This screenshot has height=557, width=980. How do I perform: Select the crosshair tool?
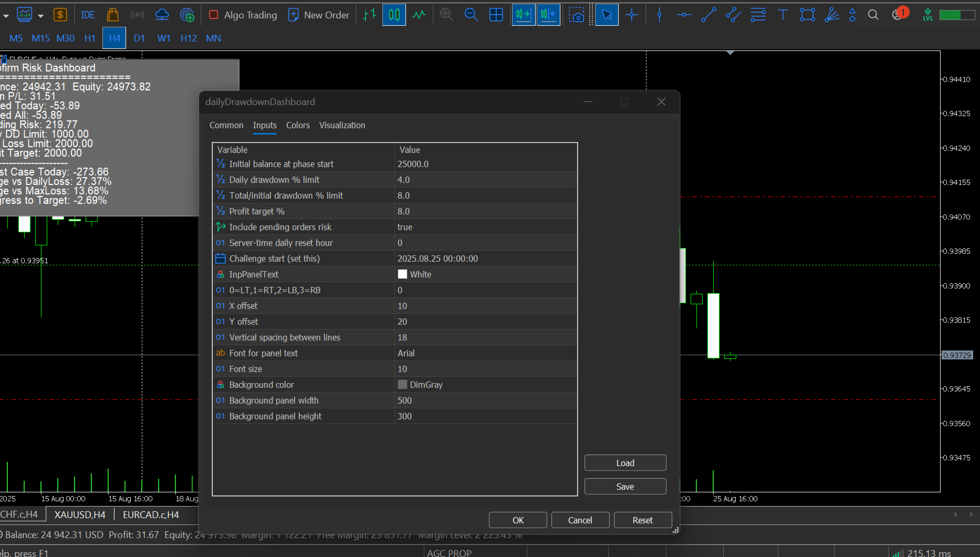(631, 15)
